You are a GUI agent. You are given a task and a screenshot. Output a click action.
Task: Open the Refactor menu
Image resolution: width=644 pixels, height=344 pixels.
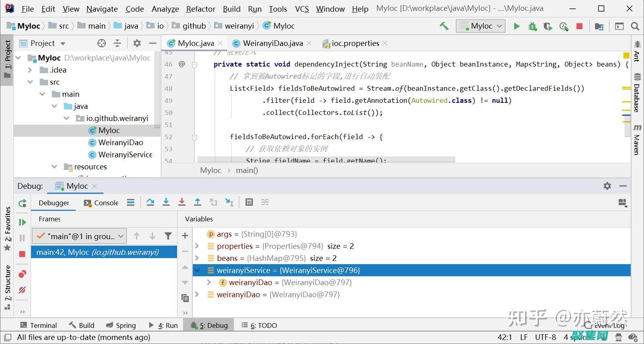200,9
